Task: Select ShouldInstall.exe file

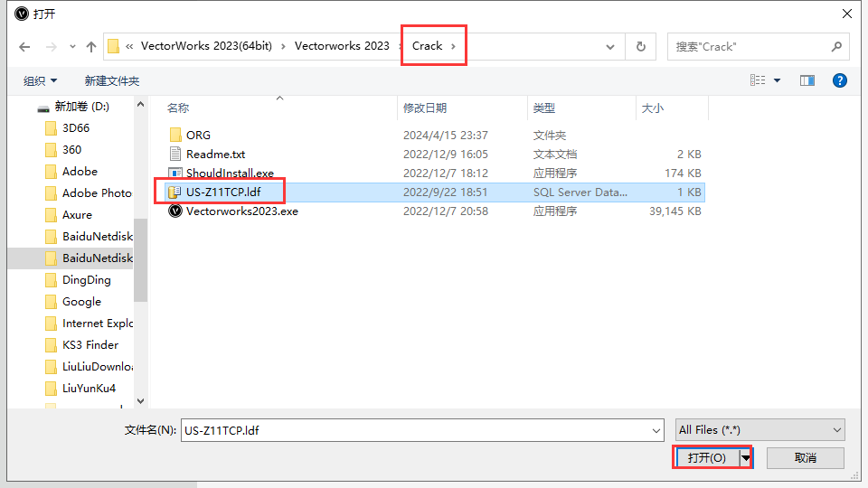Action: click(230, 174)
